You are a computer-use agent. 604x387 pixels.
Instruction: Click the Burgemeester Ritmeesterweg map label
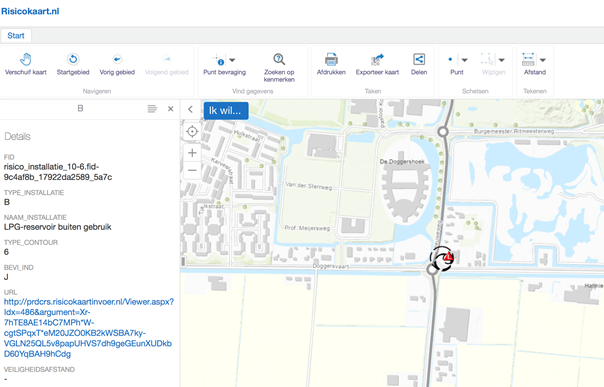pos(513,131)
